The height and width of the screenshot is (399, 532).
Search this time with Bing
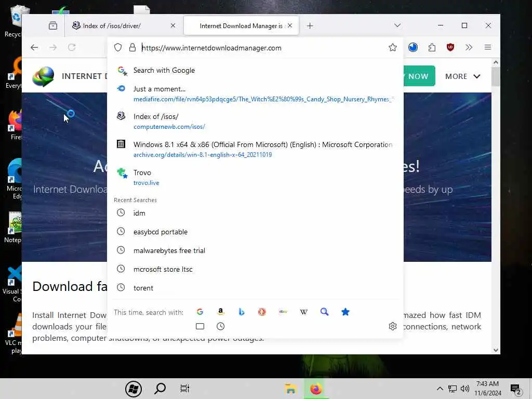point(241,312)
